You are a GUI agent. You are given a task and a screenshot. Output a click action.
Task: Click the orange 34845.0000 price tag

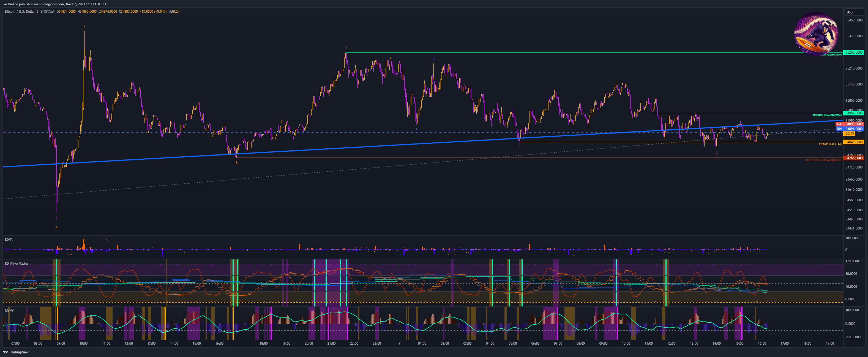pos(854,142)
